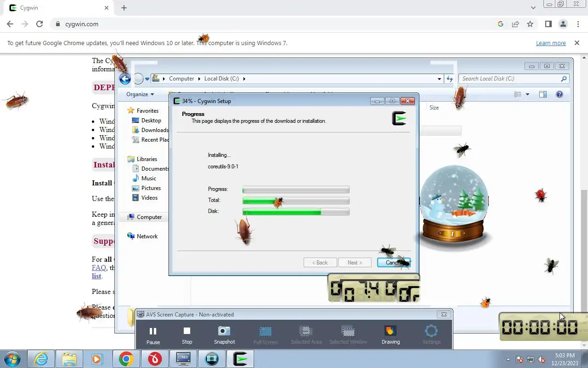Show hidden system tray icons

tap(508, 359)
